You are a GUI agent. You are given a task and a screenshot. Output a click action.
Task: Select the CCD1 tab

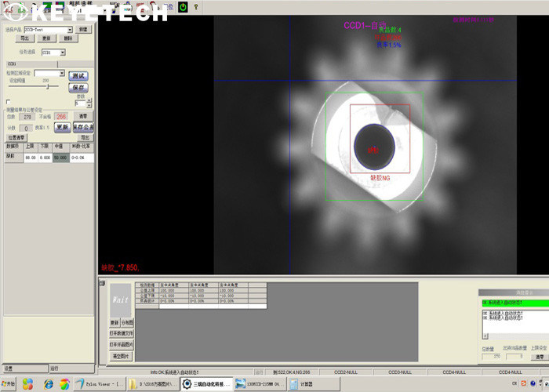[x=13, y=64]
